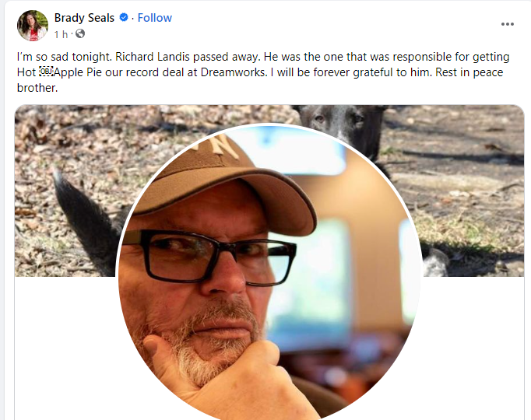The height and width of the screenshot is (420, 531).
Task: Follow Brady Seals
Action: coord(154,18)
